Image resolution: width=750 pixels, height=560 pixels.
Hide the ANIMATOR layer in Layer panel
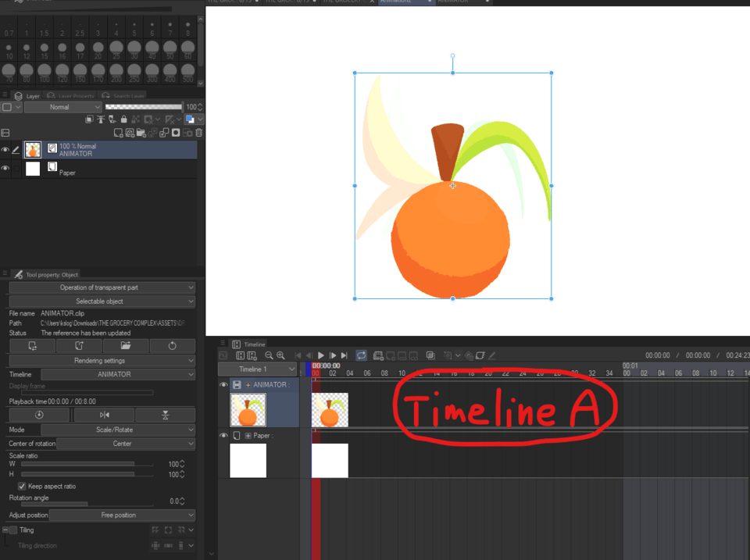coord(5,150)
